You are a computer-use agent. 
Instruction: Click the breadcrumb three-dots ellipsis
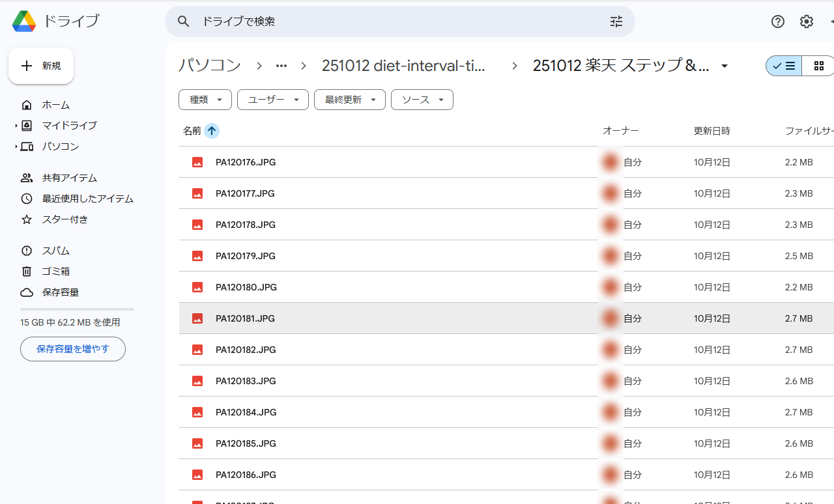(281, 66)
